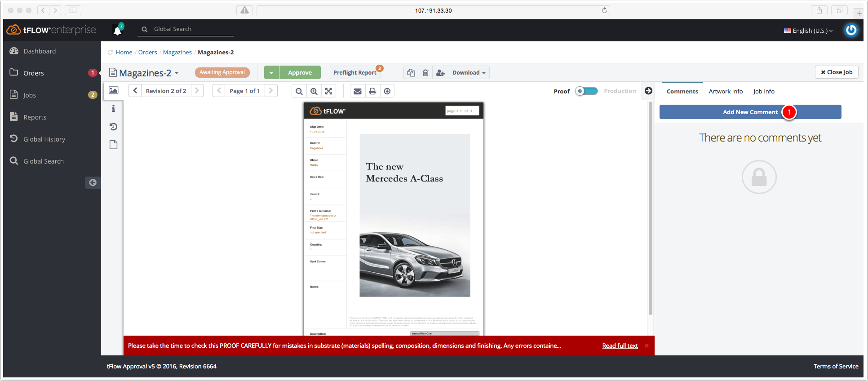Click the browser back button
The width and height of the screenshot is (868, 381).
[43, 10]
